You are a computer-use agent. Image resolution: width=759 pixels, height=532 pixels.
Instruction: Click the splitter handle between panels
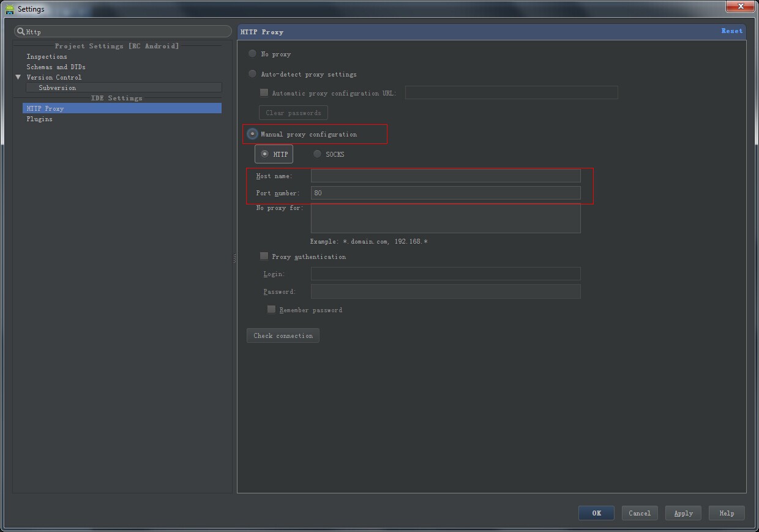click(x=234, y=259)
